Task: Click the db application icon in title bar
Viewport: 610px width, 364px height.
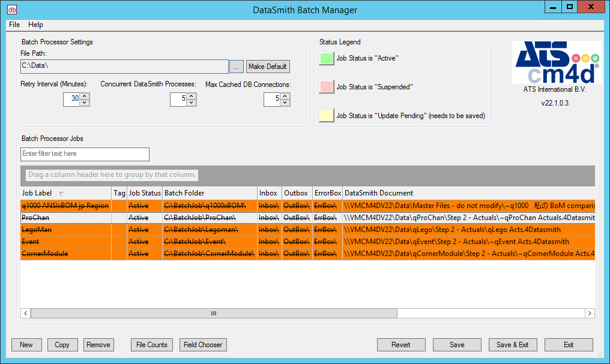Action: [x=11, y=9]
